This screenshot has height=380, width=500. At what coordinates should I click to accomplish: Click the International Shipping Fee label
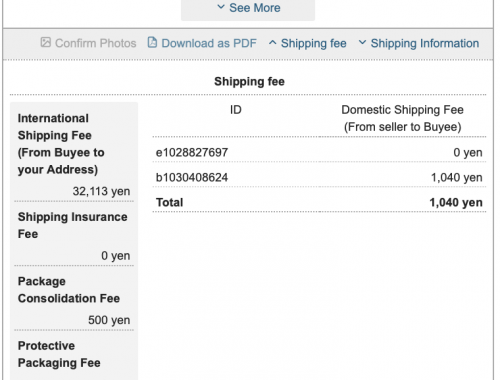61,144
